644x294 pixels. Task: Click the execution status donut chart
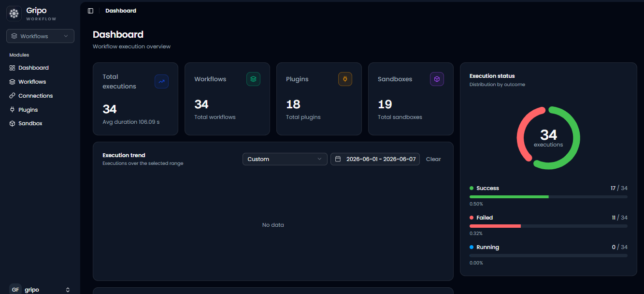548,138
